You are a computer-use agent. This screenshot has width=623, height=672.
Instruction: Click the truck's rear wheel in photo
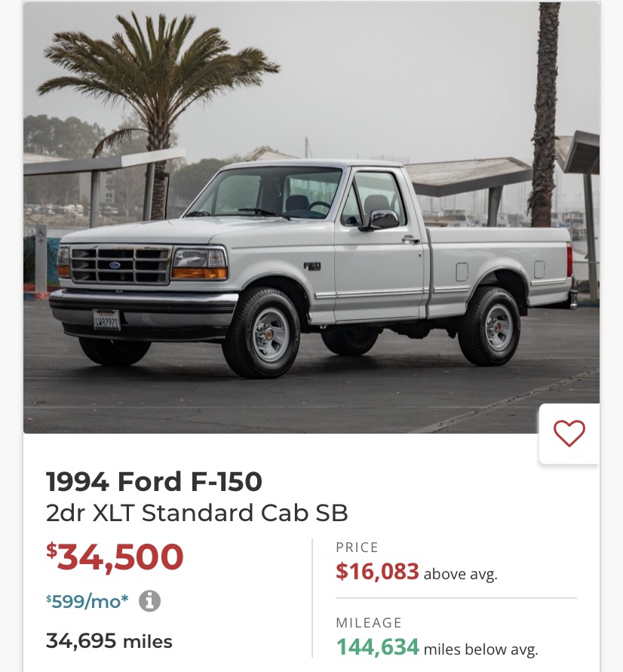(489, 326)
